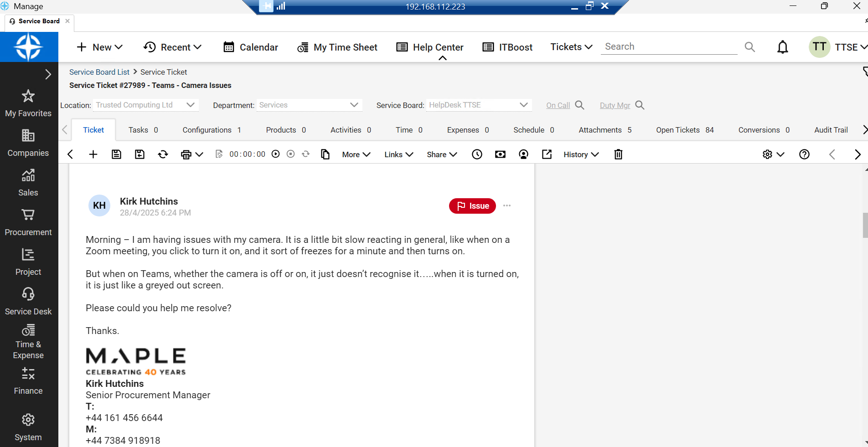Open My Time Sheet
The width and height of the screenshot is (868, 447).
(x=337, y=47)
